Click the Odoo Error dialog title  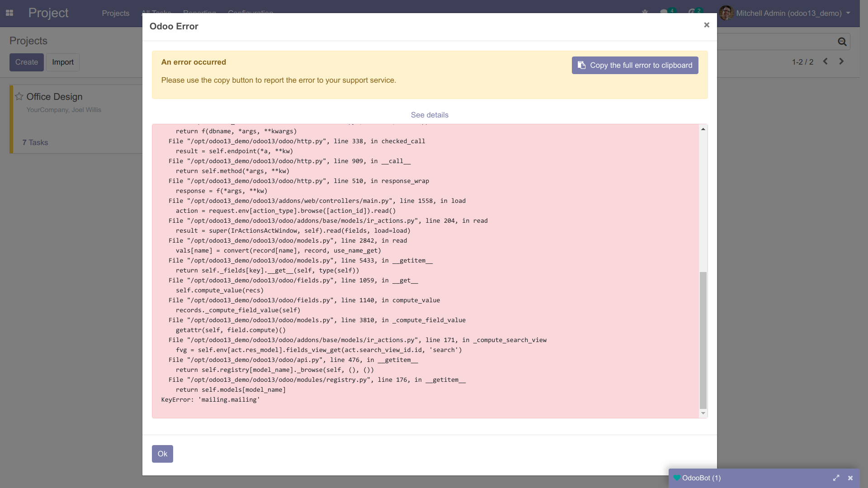pyautogui.click(x=174, y=26)
